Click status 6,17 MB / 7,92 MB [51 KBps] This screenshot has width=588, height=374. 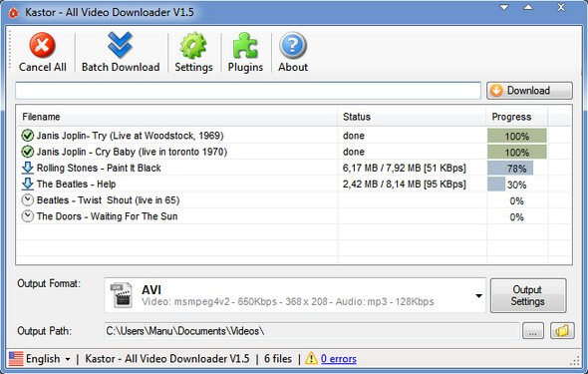tap(405, 168)
